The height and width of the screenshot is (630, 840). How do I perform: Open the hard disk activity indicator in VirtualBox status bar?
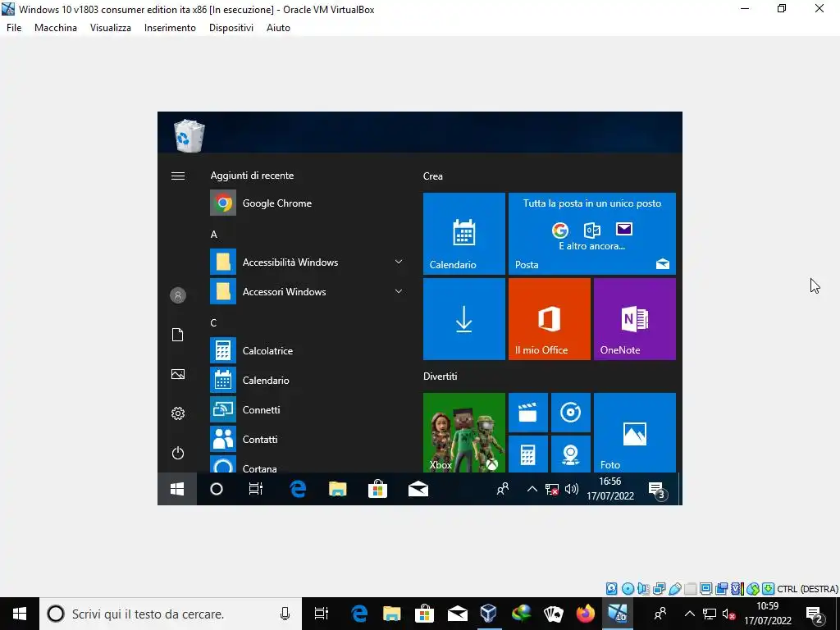(x=611, y=589)
